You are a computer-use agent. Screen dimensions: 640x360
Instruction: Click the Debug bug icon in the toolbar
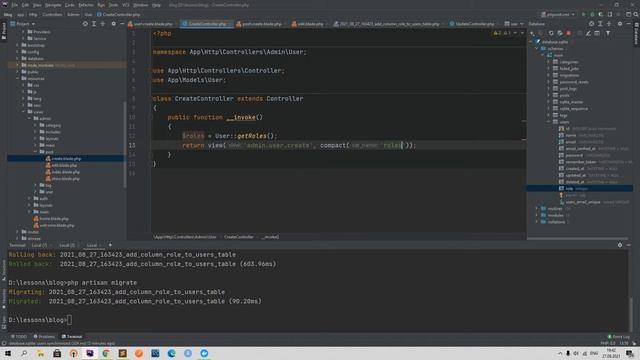tap(592, 14)
